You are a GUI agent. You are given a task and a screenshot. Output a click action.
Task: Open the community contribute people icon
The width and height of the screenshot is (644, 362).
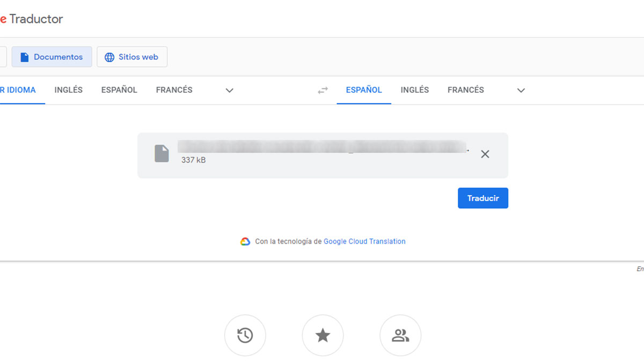pyautogui.click(x=400, y=336)
